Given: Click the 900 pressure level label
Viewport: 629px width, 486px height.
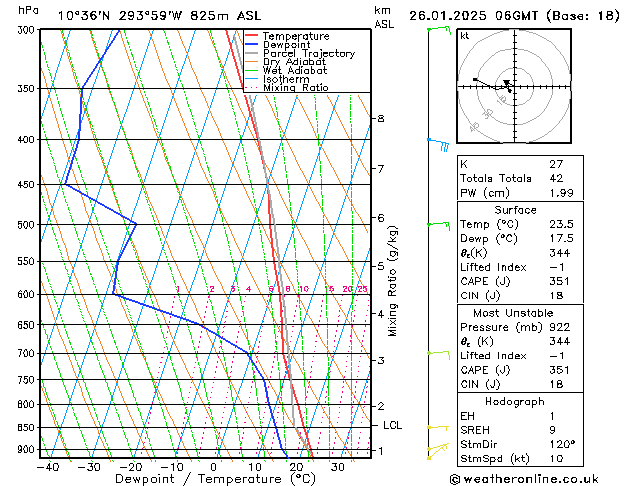Looking at the screenshot, I should tap(28, 450).
